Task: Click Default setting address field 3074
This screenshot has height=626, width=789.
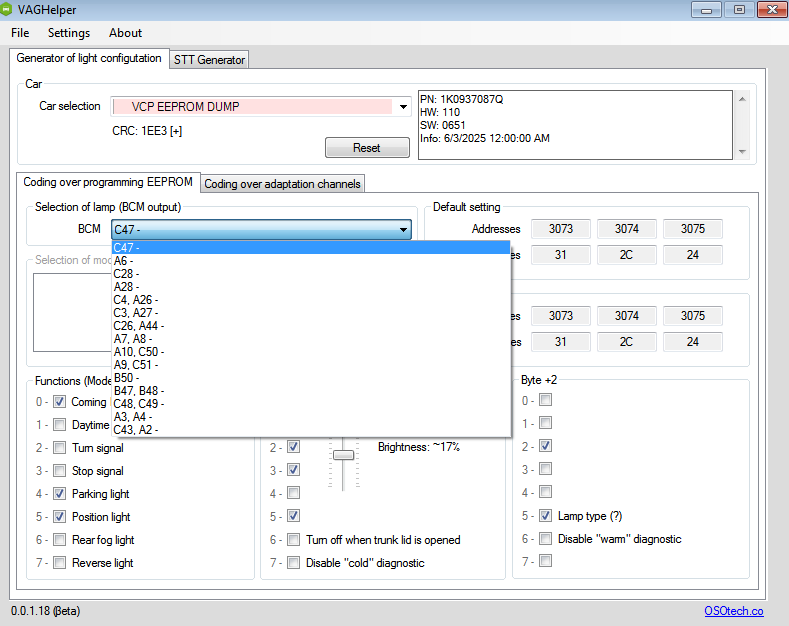Action: (626, 229)
